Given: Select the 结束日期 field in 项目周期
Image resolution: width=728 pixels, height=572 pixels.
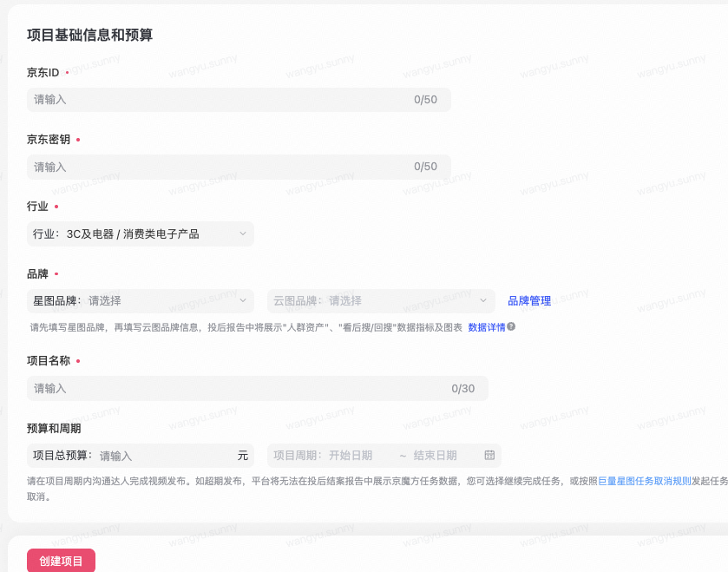Looking at the screenshot, I should pyautogui.click(x=435, y=456).
